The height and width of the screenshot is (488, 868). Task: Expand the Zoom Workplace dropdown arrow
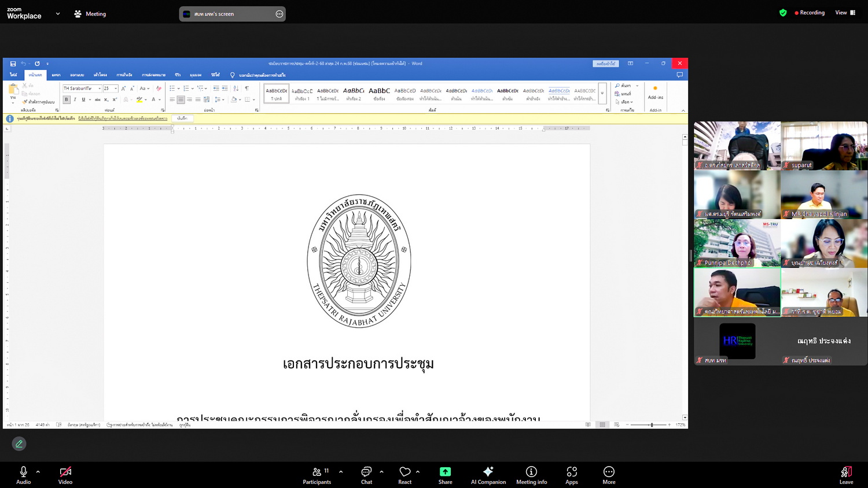pyautogui.click(x=58, y=13)
